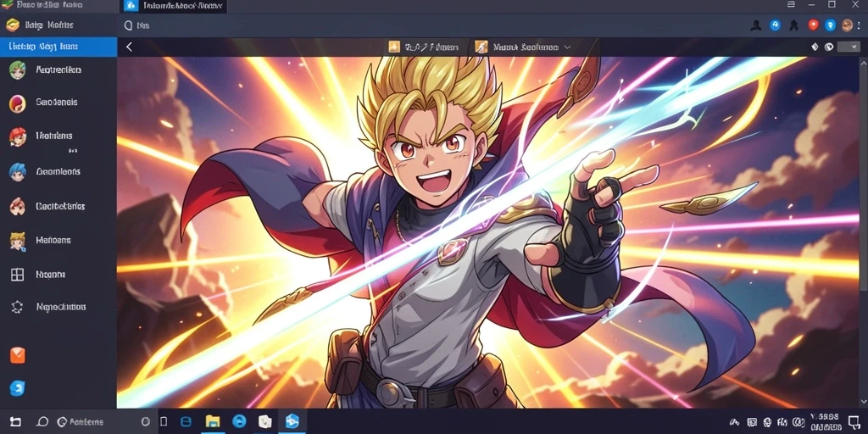Select the red-capped character avatar in sidebar
Viewport: 868px width, 434px height.
click(17, 136)
